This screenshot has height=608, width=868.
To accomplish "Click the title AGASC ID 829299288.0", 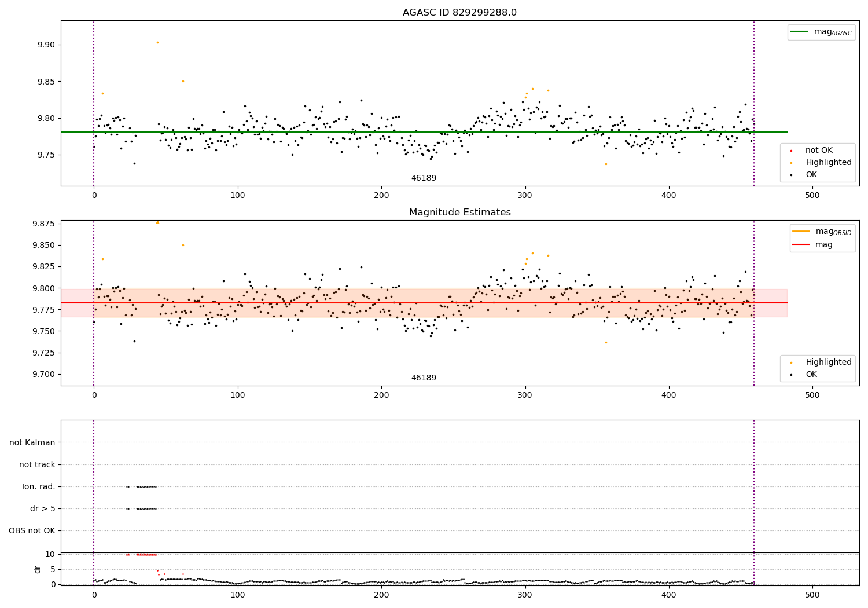I will click(x=459, y=13).
